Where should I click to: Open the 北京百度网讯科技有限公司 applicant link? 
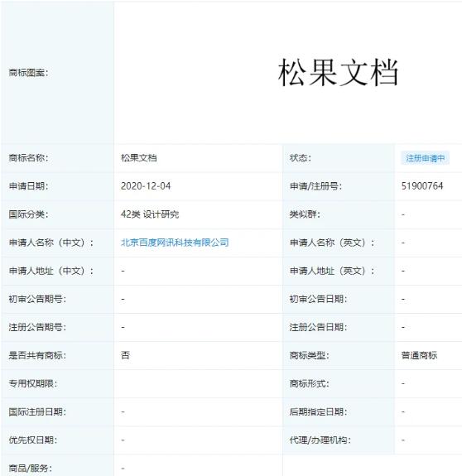point(175,243)
